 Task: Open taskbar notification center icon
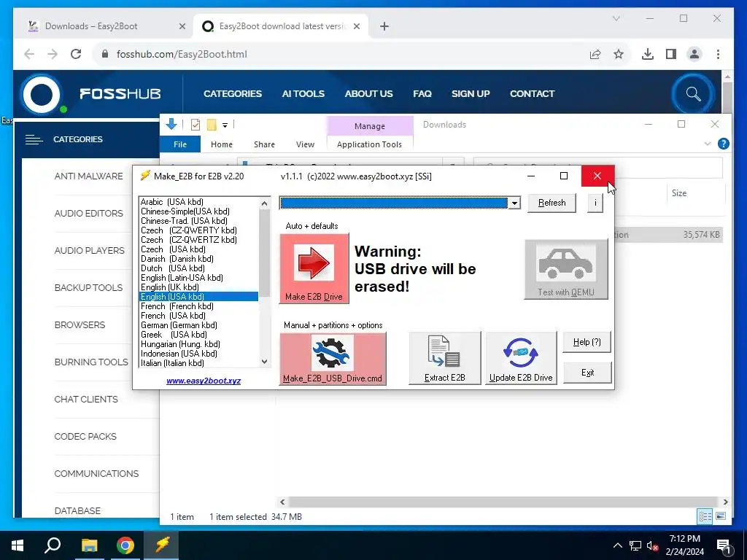click(x=724, y=545)
